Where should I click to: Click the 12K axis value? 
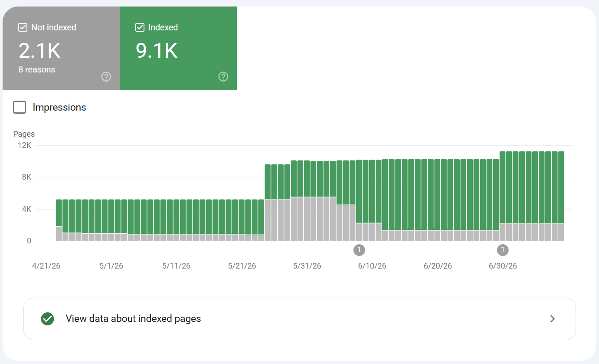pos(25,145)
